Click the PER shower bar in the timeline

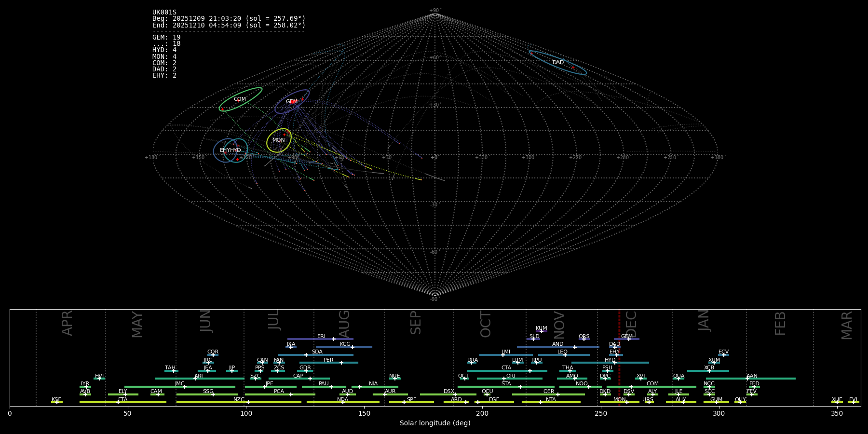click(329, 363)
